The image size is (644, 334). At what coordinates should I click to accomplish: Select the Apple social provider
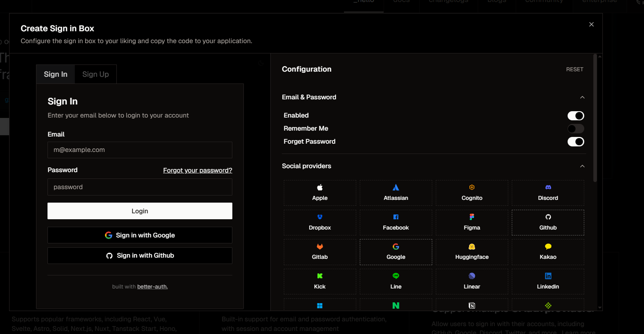(320, 193)
